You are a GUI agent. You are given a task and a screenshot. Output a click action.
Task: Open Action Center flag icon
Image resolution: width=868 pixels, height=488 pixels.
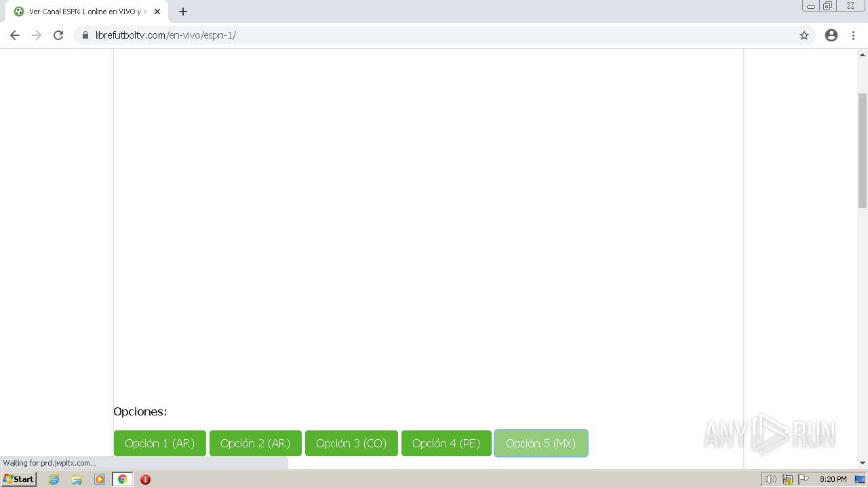[804, 479]
